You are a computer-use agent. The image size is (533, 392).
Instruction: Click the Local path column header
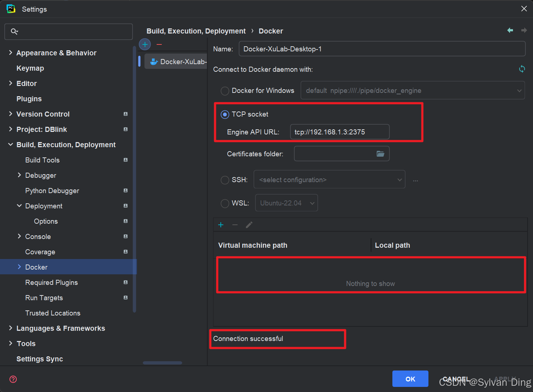point(392,245)
